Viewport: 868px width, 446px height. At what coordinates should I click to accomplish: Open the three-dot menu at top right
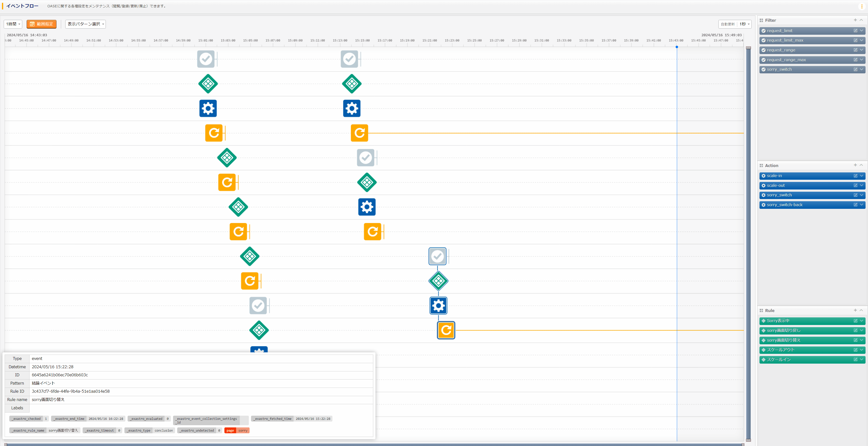(862, 6)
